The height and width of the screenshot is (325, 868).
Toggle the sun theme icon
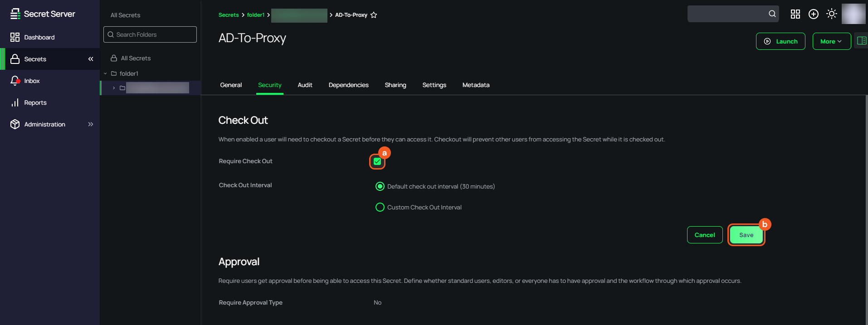tap(831, 14)
